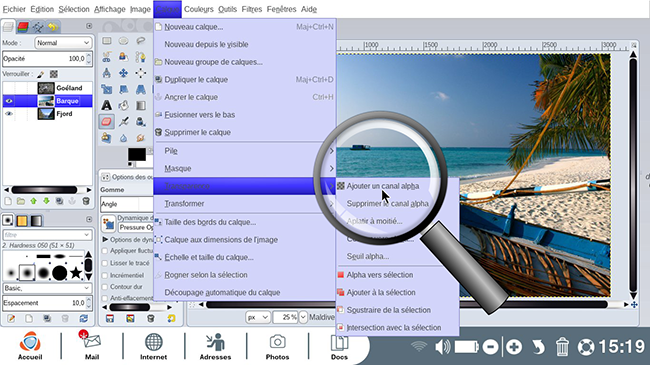Select the Rectangle Select tool

[107, 41]
